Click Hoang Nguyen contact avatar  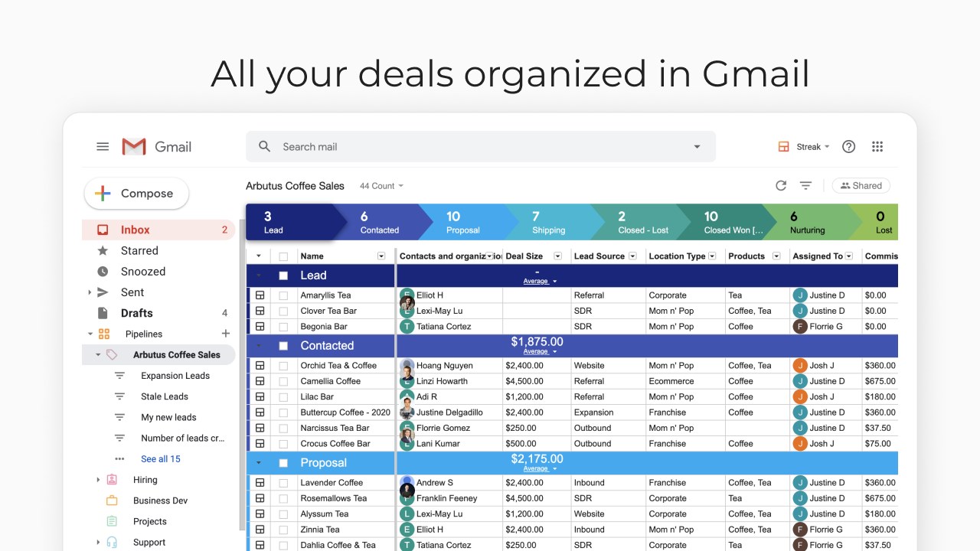[x=407, y=366]
